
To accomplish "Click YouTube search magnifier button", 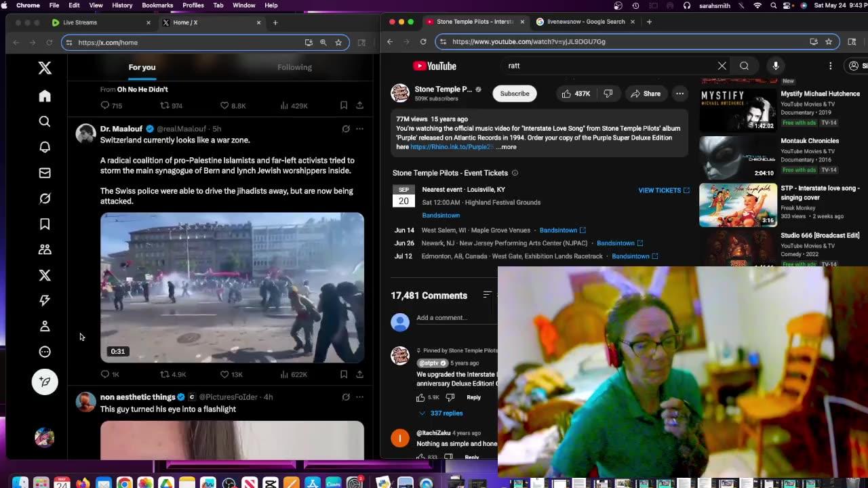I will 745,66.
